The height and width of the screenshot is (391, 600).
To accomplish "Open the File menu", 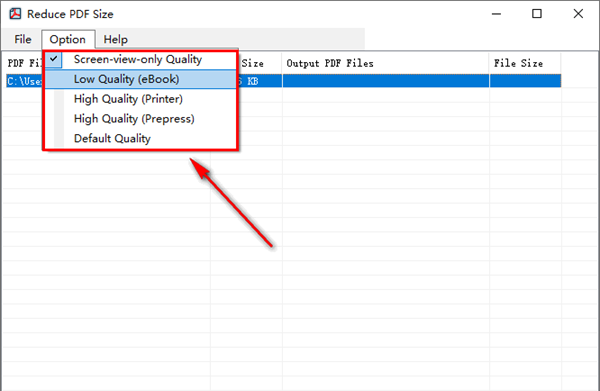I will [23, 39].
